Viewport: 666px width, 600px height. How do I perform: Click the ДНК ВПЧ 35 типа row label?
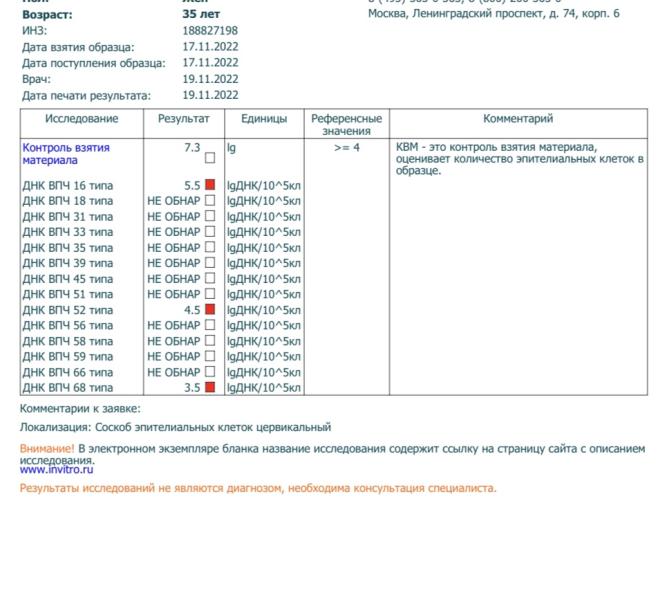click(68, 248)
